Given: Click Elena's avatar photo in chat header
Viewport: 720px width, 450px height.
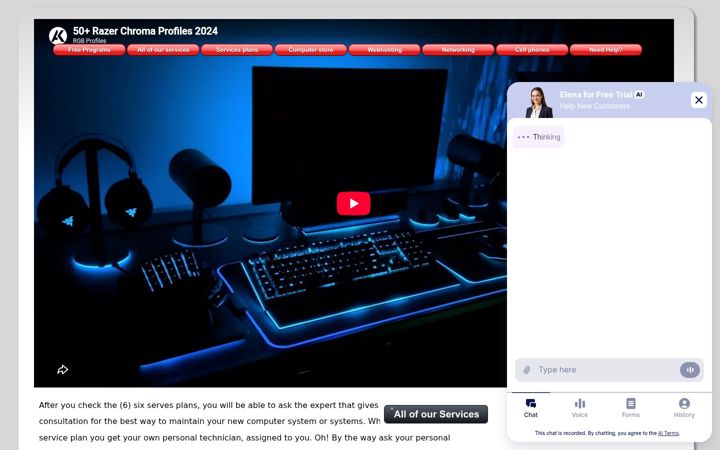Looking at the screenshot, I should 539,102.
